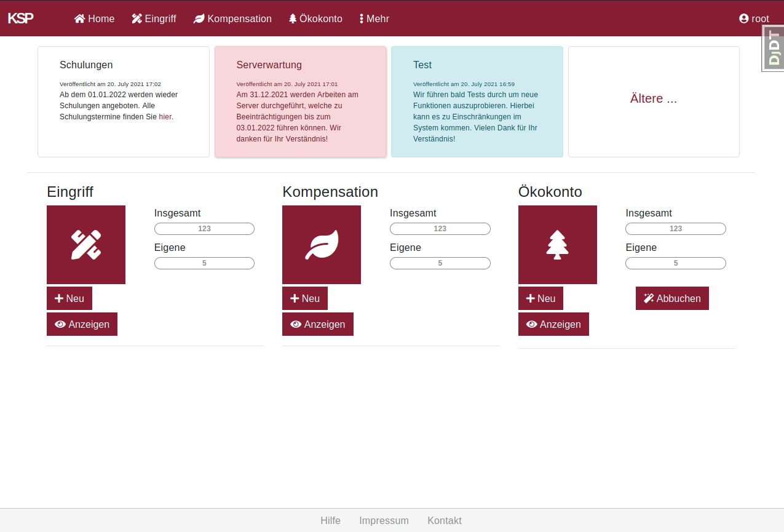Click the large Ökokonto tree tile

557,245
